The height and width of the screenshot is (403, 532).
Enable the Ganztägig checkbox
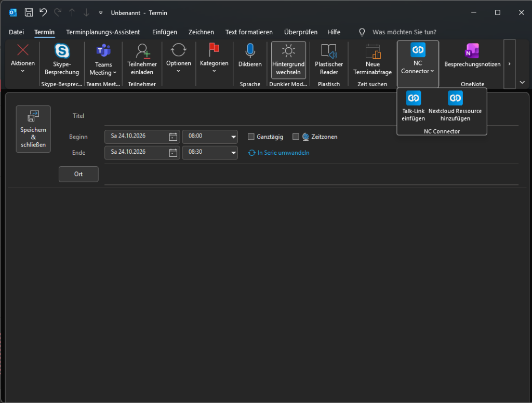251,137
